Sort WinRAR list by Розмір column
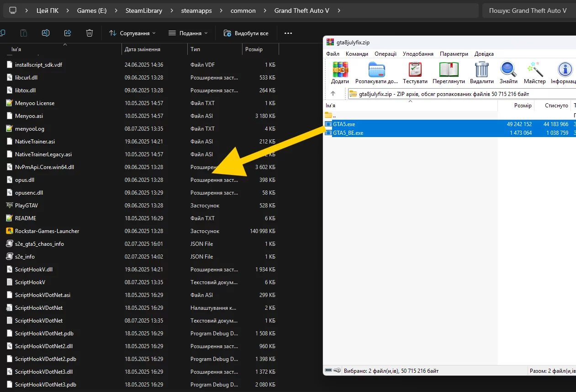 (x=516, y=106)
